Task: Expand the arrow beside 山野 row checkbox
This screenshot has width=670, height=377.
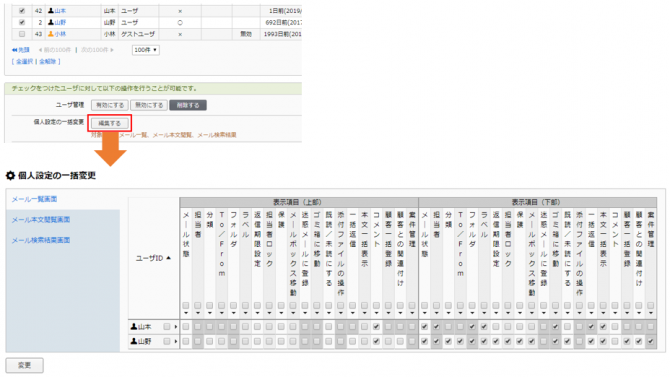Action: [176, 342]
